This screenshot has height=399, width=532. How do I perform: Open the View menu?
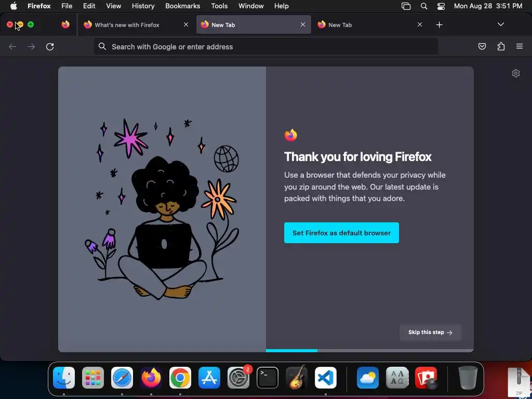click(113, 6)
